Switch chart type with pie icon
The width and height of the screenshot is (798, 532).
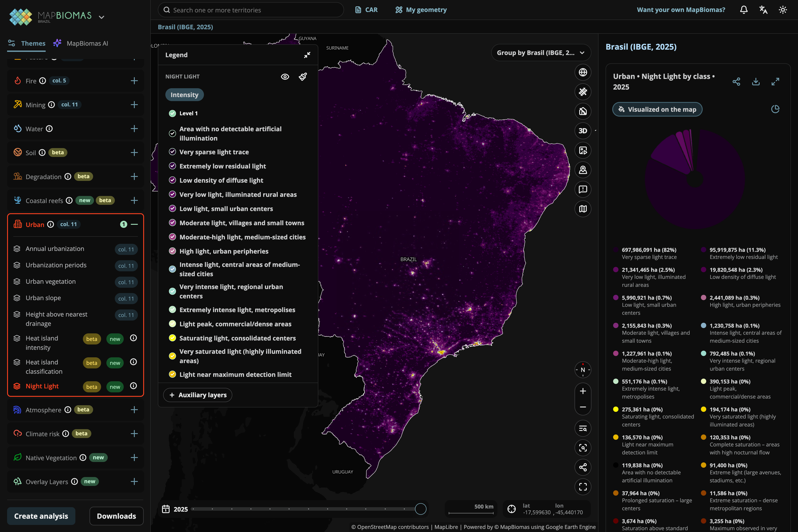point(775,109)
